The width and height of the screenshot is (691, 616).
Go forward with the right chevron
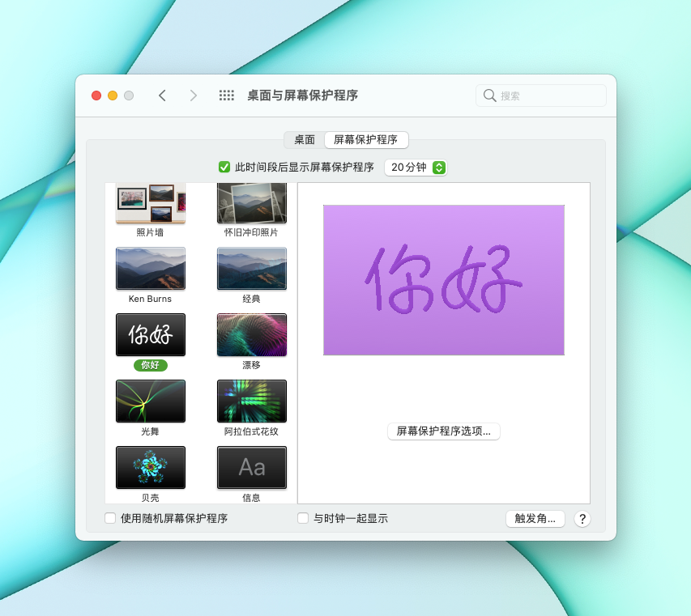tap(193, 96)
